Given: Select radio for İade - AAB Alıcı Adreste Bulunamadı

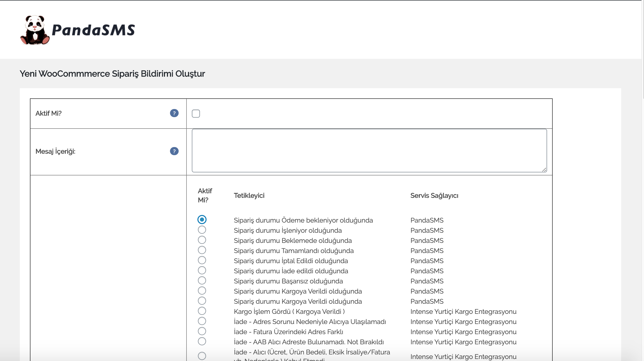Looking at the screenshot, I should [x=202, y=341].
